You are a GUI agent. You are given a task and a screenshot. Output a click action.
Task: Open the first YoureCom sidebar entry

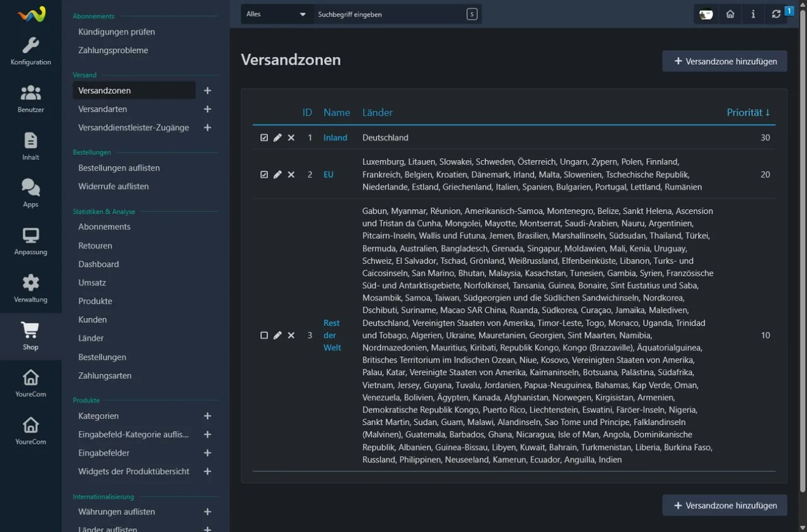pyautogui.click(x=30, y=383)
